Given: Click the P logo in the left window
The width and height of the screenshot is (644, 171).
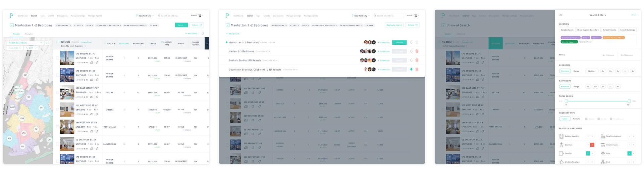Looking at the screenshot, I should click(11, 15).
